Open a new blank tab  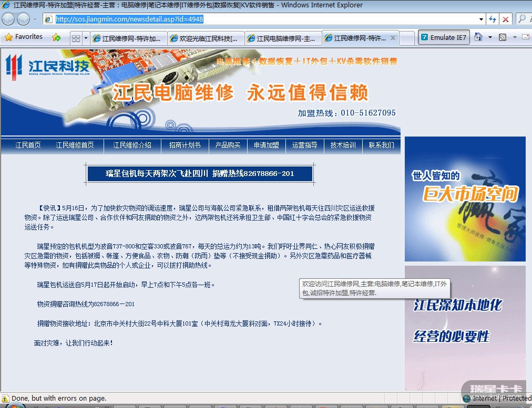407,38
